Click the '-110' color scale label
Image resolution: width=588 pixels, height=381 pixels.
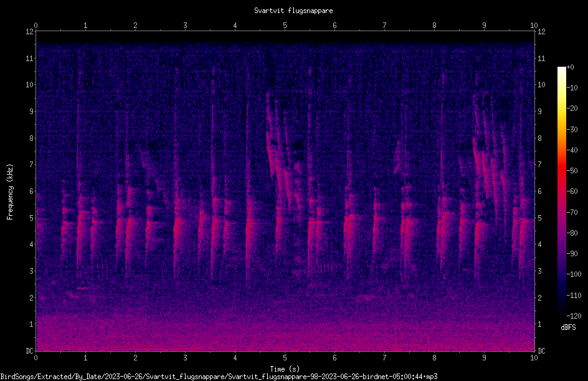pos(574,296)
